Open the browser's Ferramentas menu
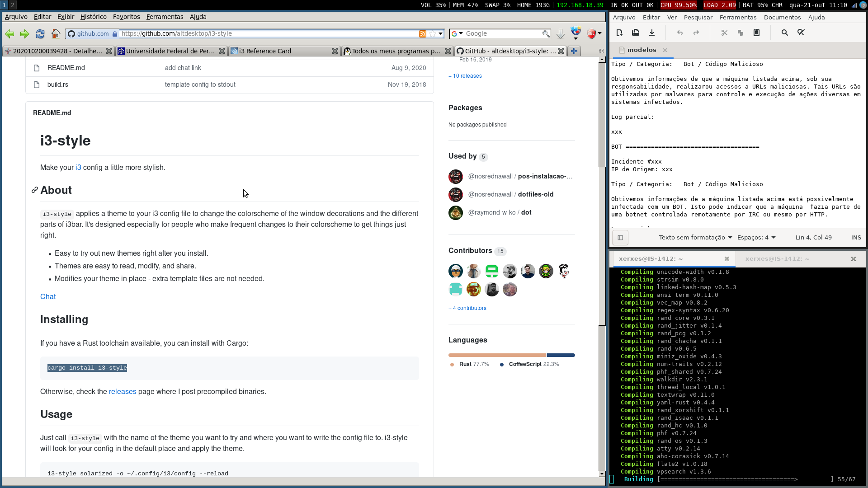868x488 pixels. tap(165, 17)
